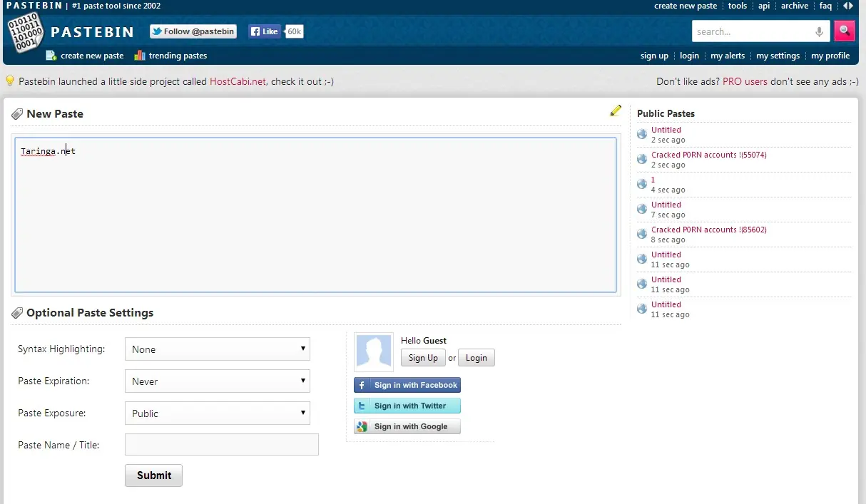The height and width of the screenshot is (504, 866).
Task: Open the Paste Expiration dropdown
Action: click(x=218, y=381)
